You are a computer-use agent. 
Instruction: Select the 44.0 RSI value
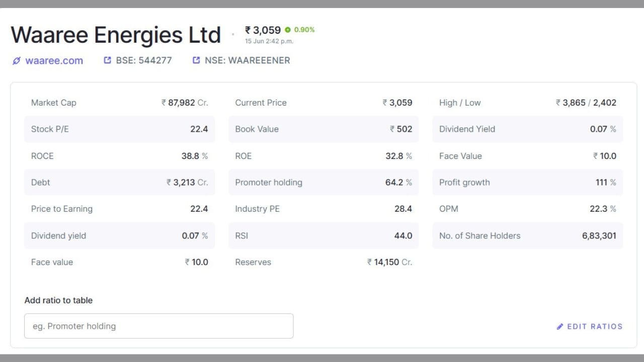[404, 235]
